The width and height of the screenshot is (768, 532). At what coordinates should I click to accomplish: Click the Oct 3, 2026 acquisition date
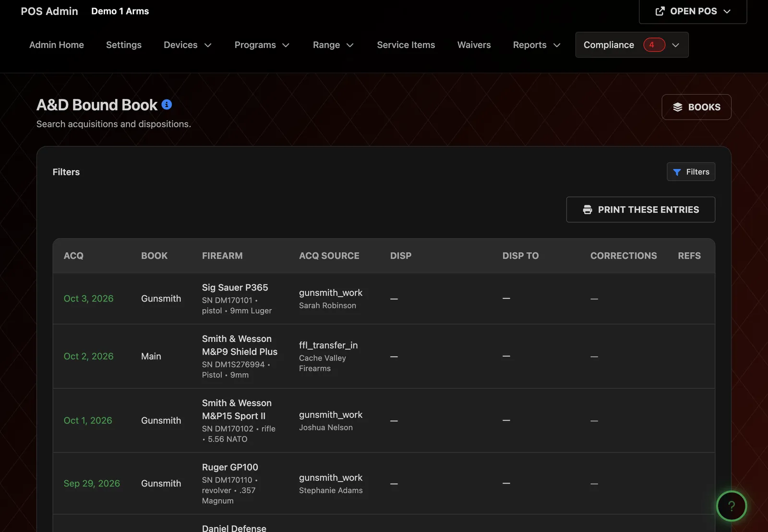coord(89,299)
